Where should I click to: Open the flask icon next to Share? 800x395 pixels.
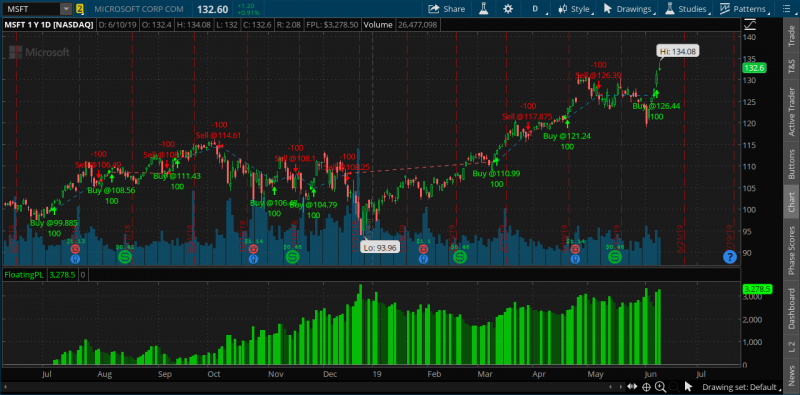tap(483, 9)
